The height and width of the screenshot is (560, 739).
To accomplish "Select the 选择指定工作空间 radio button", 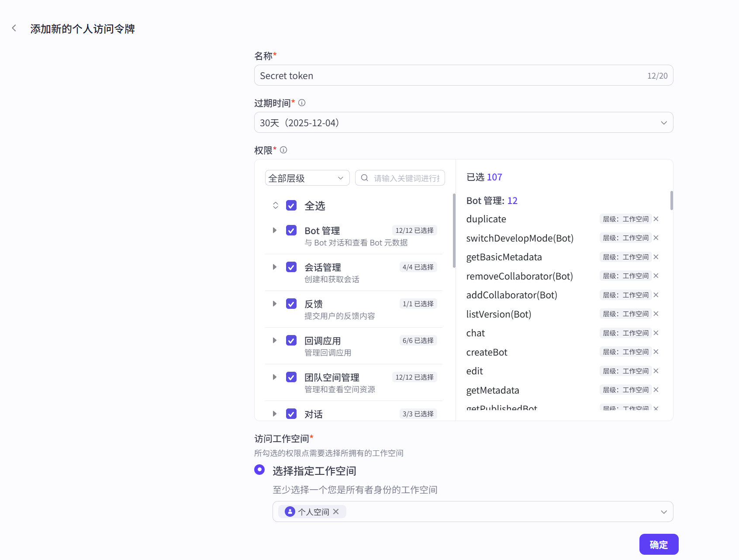I will point(259,470).
